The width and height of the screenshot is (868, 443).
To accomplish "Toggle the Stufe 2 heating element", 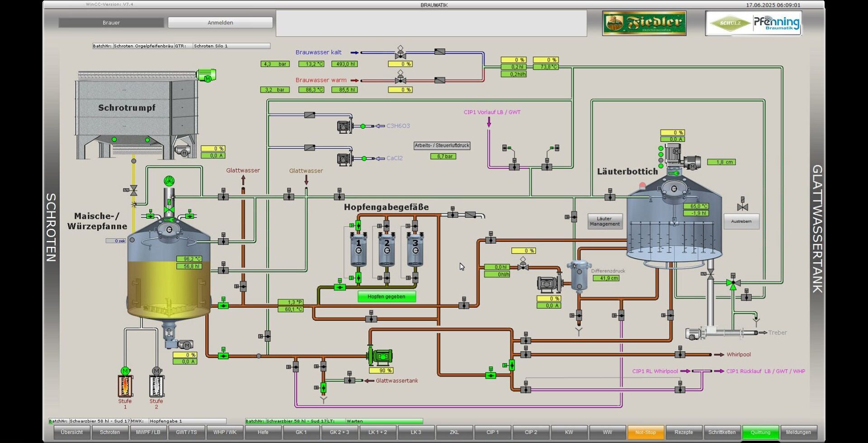I will 156,386.
